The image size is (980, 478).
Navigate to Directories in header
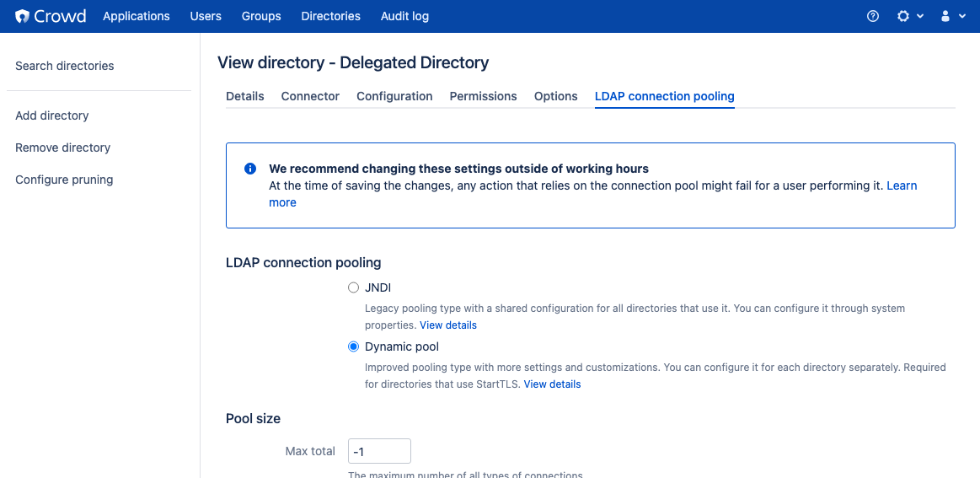coord(330,16)
